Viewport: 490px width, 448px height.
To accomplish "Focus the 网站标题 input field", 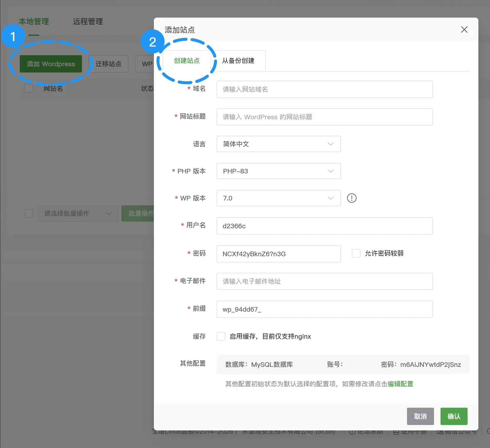I will coord(325,117).
